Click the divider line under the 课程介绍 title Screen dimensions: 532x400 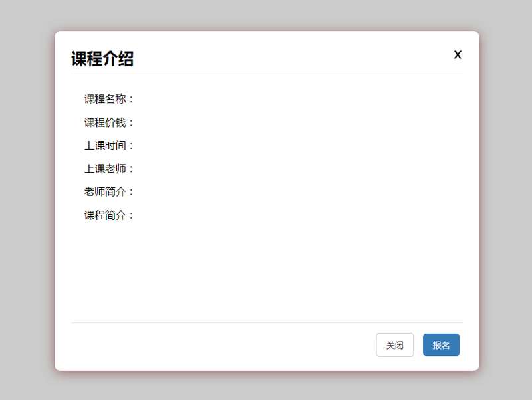pyautogui.click(x=266, y=74)
